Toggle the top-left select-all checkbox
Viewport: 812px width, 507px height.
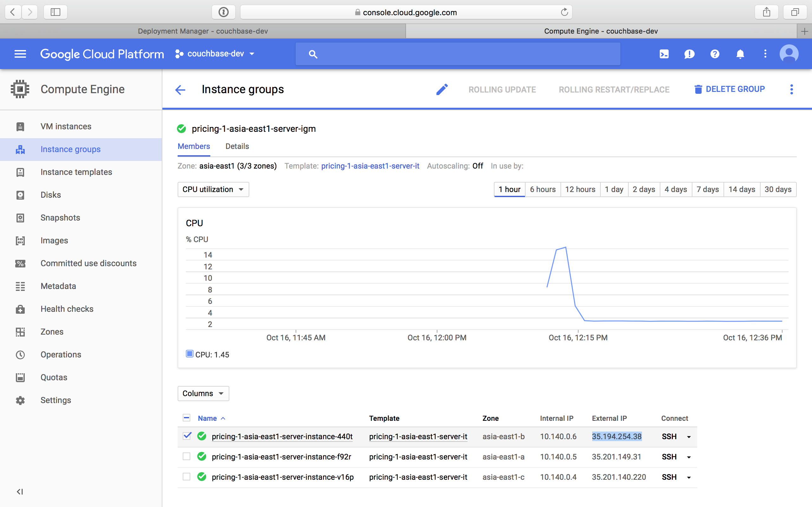pos(187,418)
